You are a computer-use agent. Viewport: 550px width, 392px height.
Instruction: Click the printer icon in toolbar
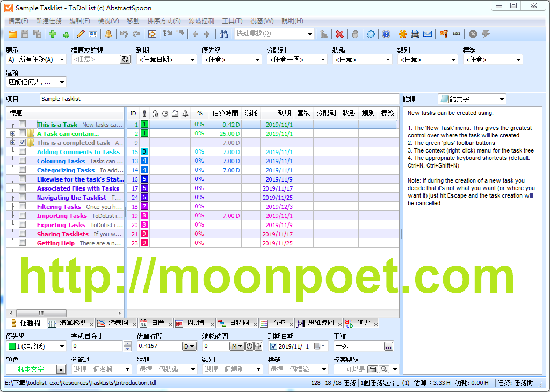click(x=415, y=34)
